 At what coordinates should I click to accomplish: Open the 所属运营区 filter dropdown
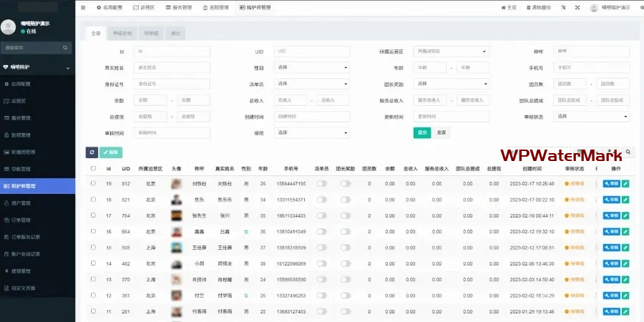pyautogui.click(x=452, y=52)
